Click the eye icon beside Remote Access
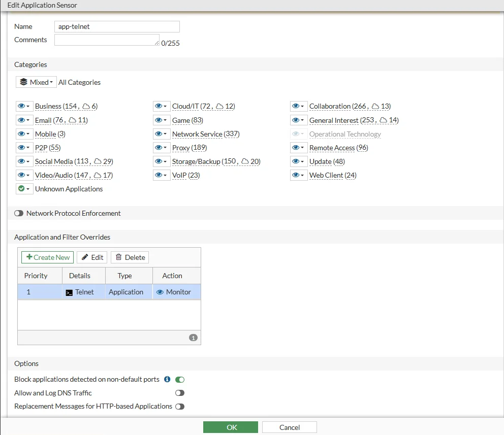The image size is (504, 435). point(296,148)
